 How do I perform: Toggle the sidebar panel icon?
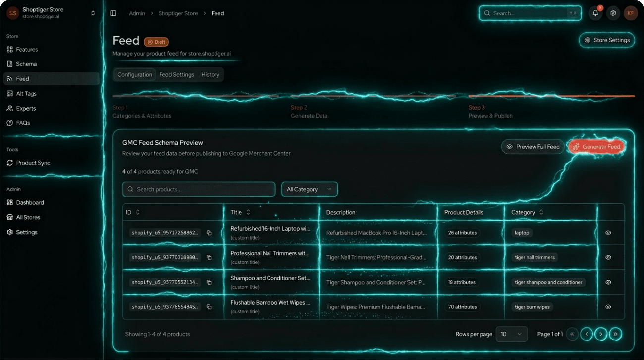pyautogui.click(x=113, y=13)
